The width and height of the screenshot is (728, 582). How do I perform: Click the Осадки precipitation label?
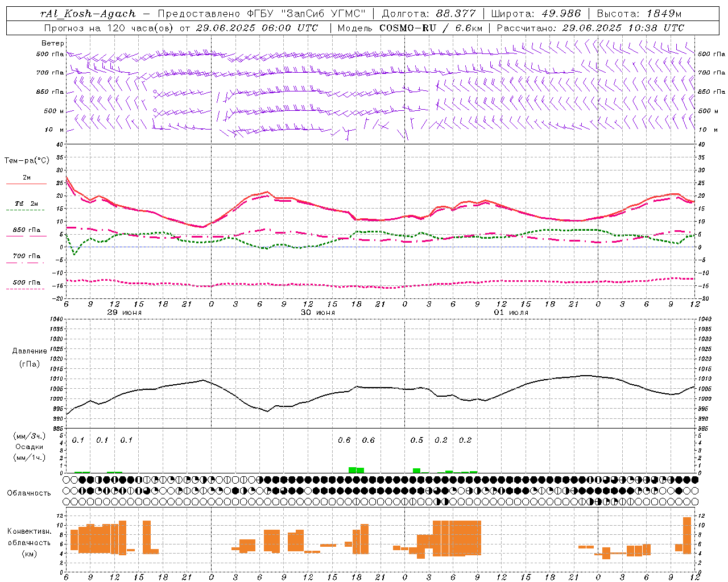click(30, 447)
